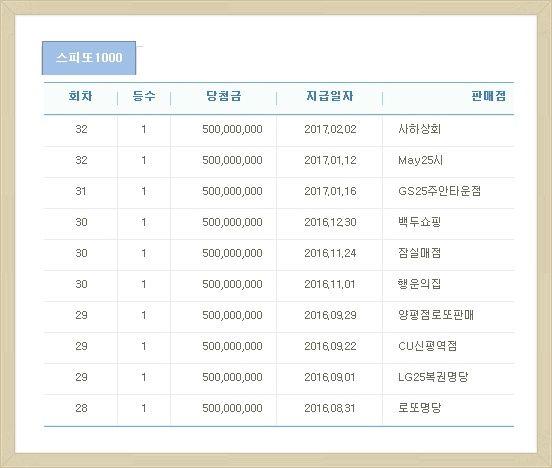Click payment date 2016.11.24
The height and width of the screenshot is (468, 552).
(330, 253)
